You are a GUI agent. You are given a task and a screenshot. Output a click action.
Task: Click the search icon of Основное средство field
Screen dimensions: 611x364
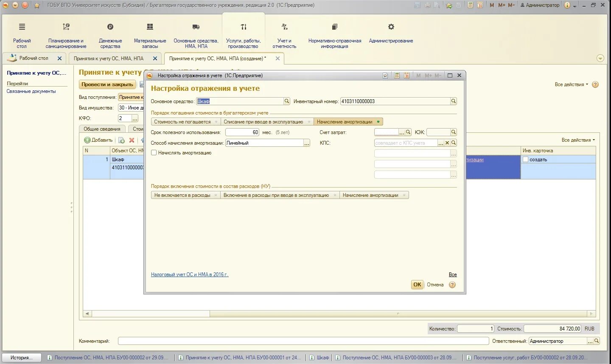coord(287,101)
